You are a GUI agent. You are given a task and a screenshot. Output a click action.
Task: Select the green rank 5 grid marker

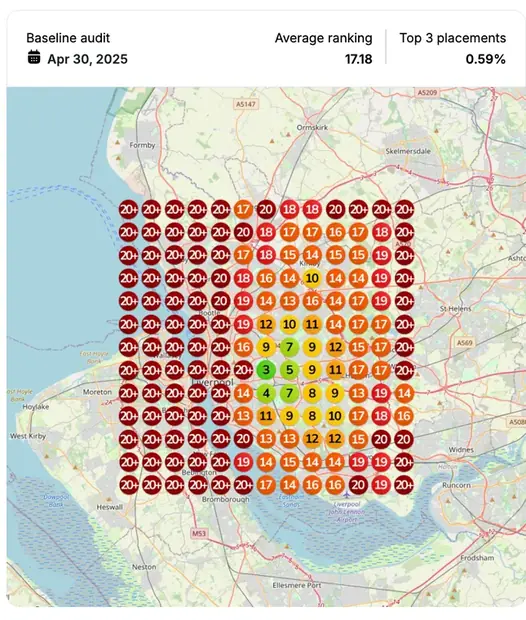(289, 370)
